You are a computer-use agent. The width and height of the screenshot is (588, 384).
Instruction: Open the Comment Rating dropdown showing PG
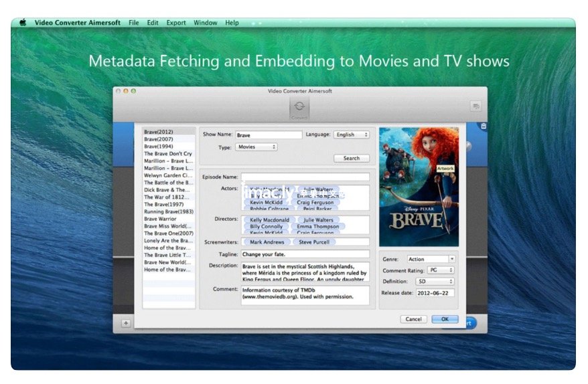[x=441, y=270]
